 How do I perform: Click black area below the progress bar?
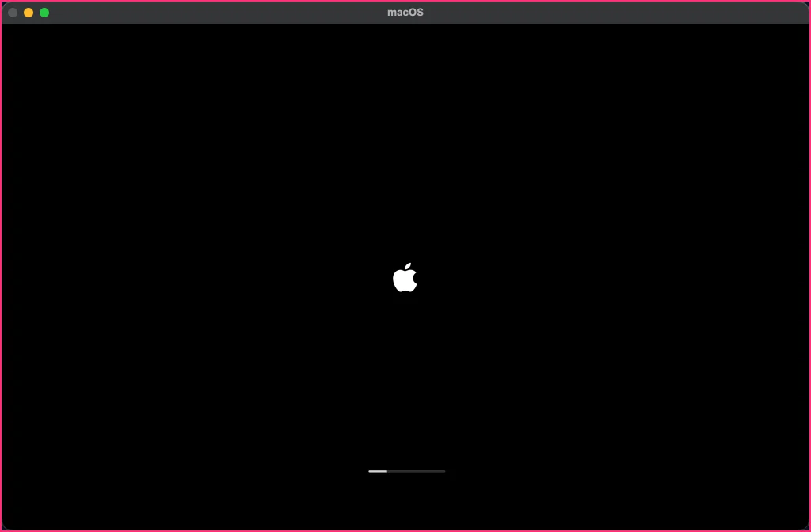(x=405, y=500)
